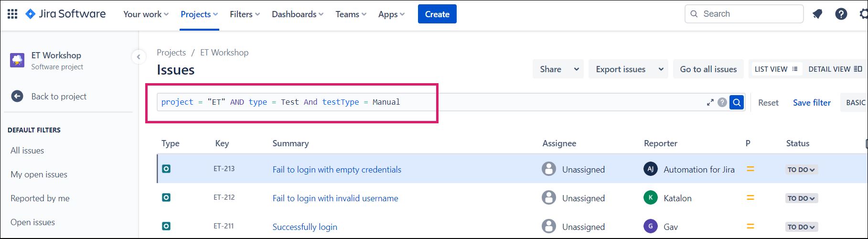Expand the Export issues dropdown
Viewport: 868px width, 239px height.
pos(661,69)
